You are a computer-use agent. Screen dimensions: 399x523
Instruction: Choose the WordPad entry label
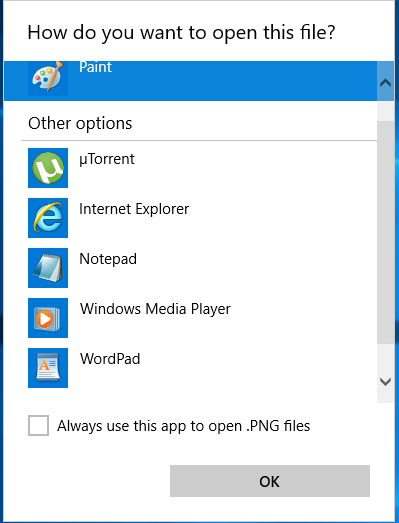tap(110, 359)
